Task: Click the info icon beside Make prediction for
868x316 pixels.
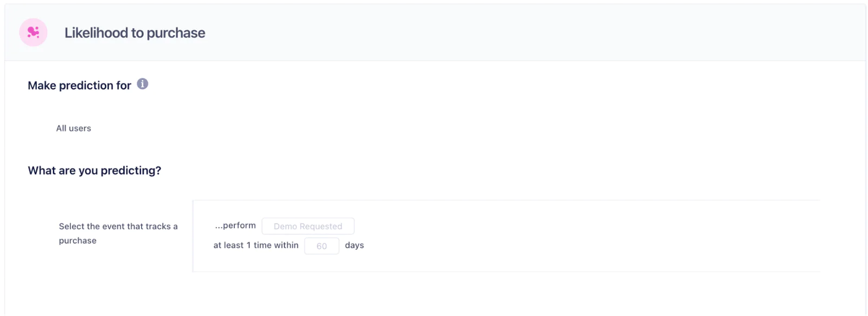Action: click(142, 84)
